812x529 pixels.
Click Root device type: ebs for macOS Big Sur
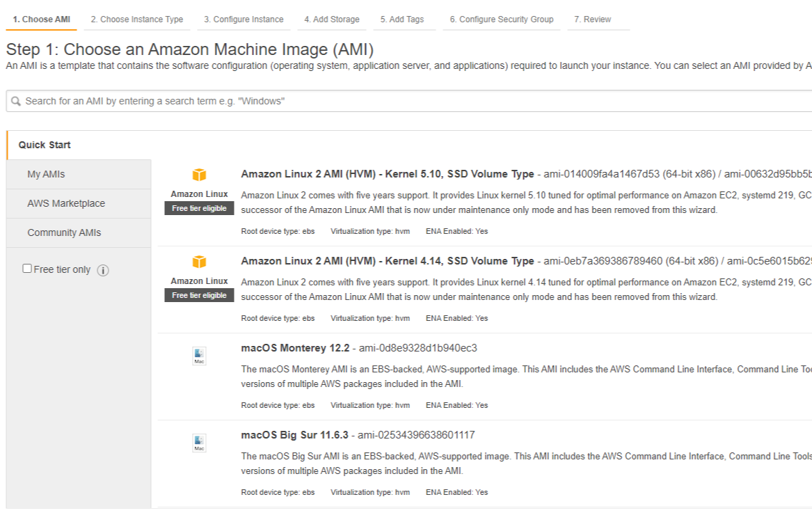(x=278, y=492)
